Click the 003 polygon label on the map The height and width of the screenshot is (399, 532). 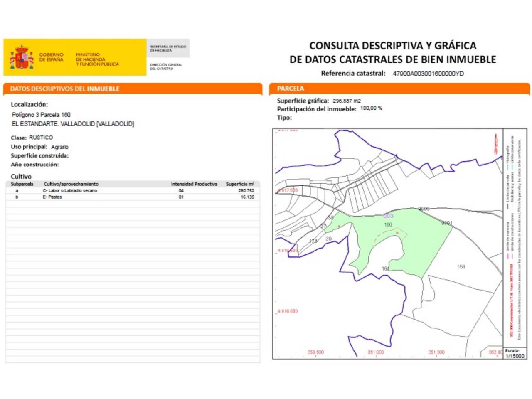pyautogui.click(x=388, y=216)
